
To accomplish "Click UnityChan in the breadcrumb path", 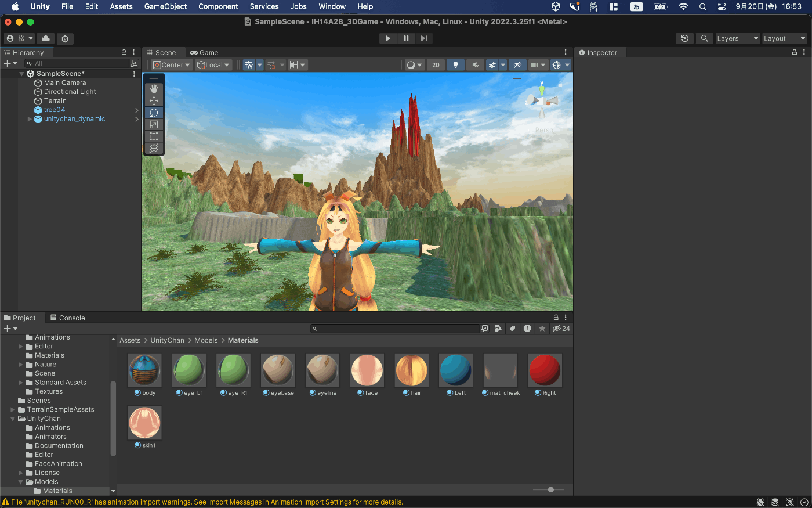I will (x=168, y=340).
